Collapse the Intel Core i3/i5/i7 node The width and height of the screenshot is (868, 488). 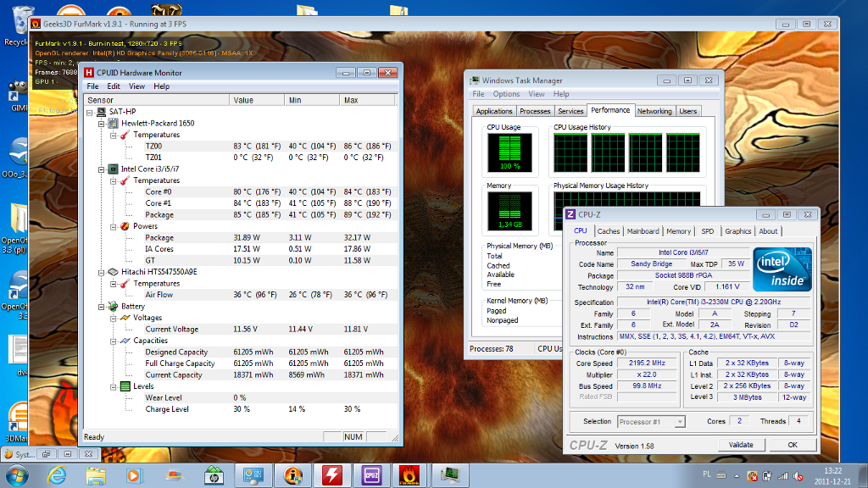(x=102, y=169)
